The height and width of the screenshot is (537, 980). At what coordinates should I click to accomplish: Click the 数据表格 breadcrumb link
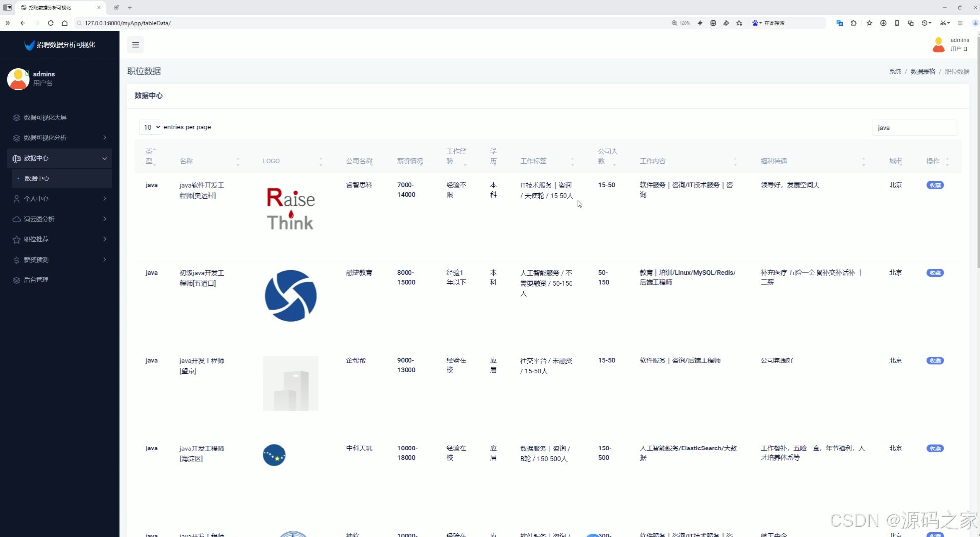pos(922,72)
